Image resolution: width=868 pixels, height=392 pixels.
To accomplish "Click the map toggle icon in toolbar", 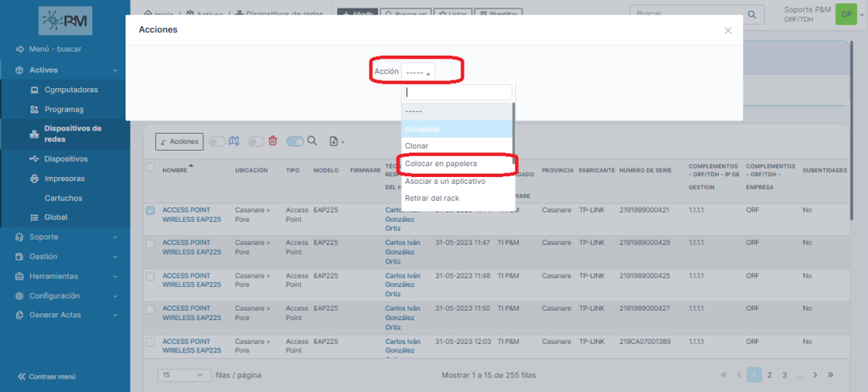I will [235, 141].
